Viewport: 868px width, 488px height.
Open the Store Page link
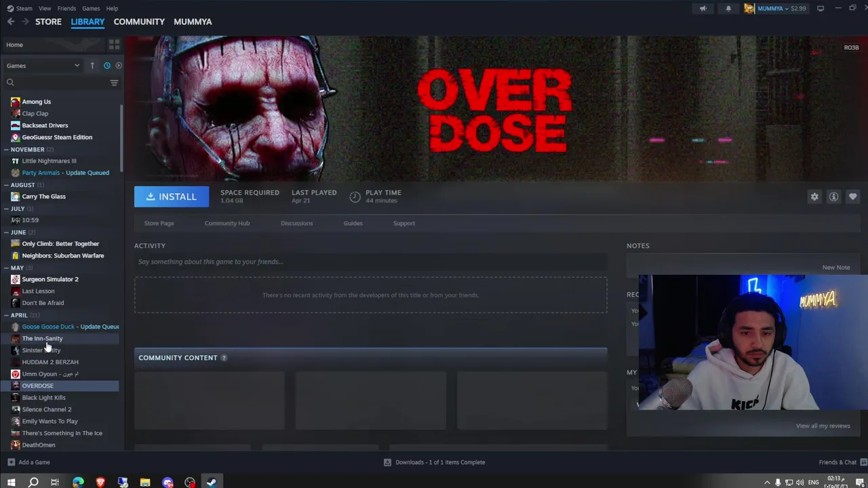pos(159,223)
